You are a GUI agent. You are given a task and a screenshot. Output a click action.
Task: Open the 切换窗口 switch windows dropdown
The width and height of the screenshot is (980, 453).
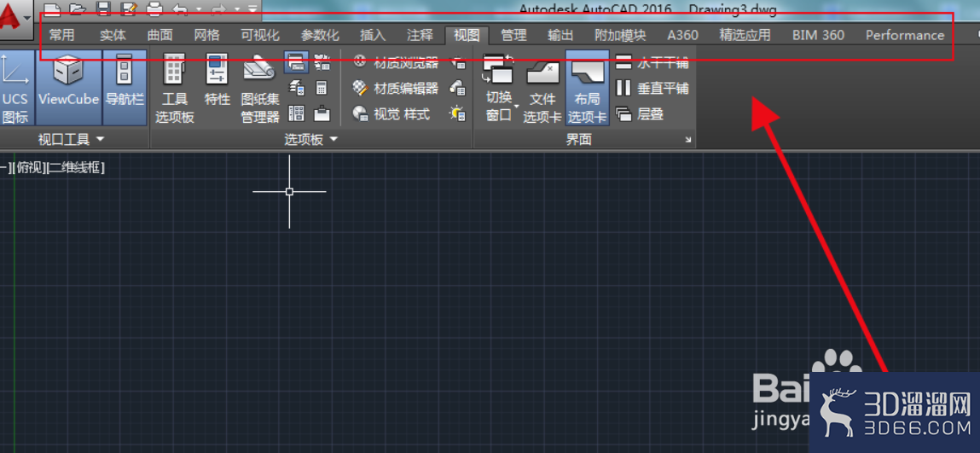(x=498, y=88)
